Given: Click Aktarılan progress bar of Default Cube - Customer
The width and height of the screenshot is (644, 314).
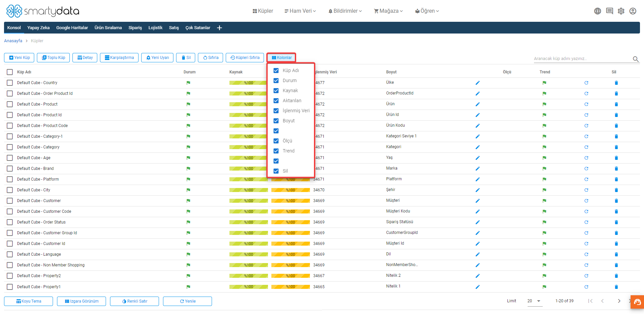Looking at the screenshot, I should click(x=290, y=201).
